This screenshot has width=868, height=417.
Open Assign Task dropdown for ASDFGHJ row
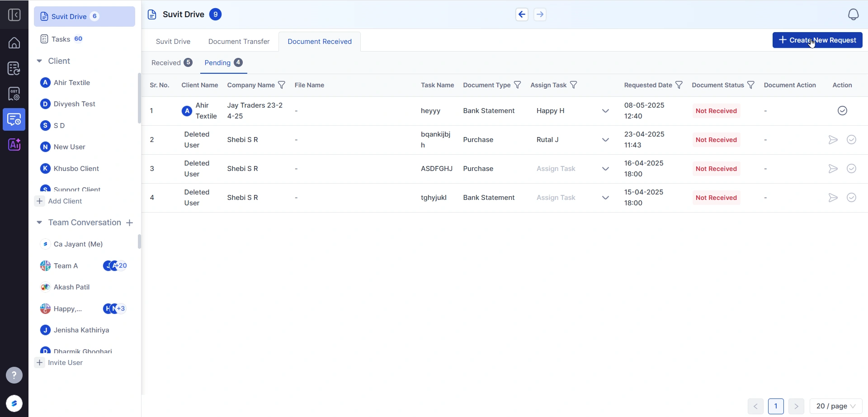tap(573, 169)
